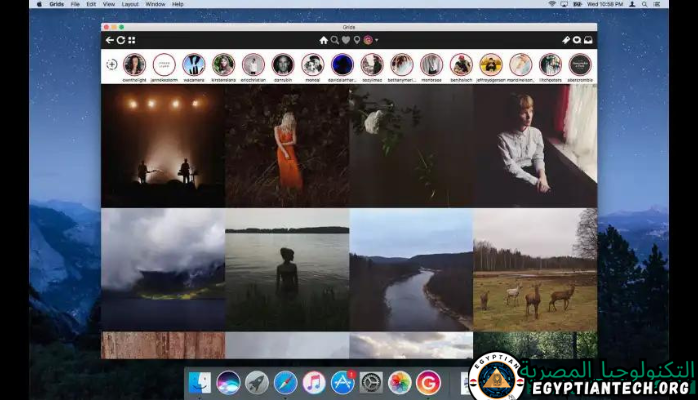Switch layout using the grid view icon
This screenshot has height=400, width=698.
point(132,40)
